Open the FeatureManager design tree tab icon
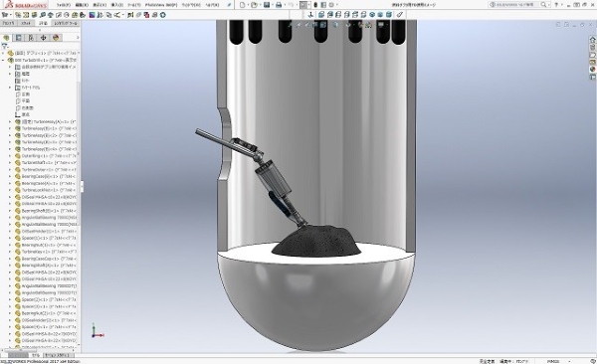 [x=7, y=38]
